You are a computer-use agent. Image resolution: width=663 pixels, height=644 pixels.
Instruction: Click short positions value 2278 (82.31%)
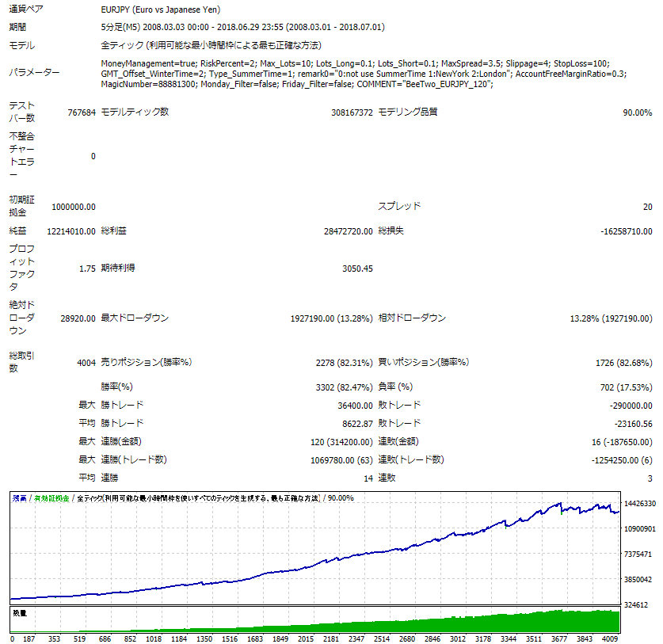pos(345,363)
